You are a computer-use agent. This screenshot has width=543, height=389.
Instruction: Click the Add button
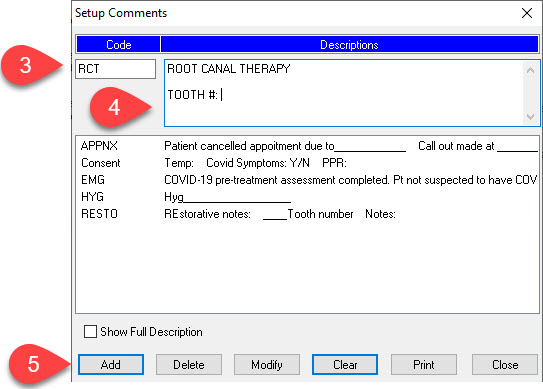pos(111,364)
